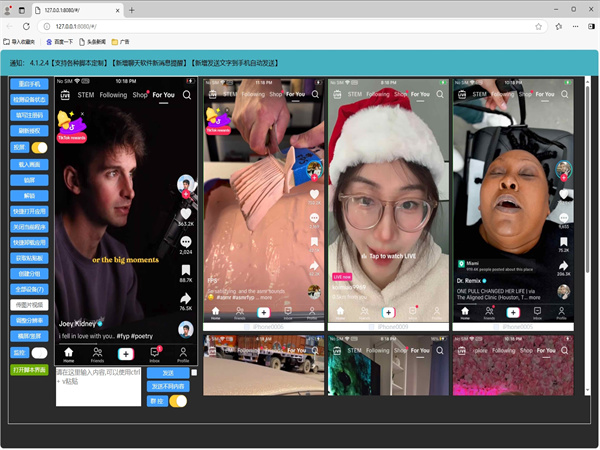Click the green 打开脚本界面 button
The width and height of the screenshot is (600, 450).
coord(29,369)
